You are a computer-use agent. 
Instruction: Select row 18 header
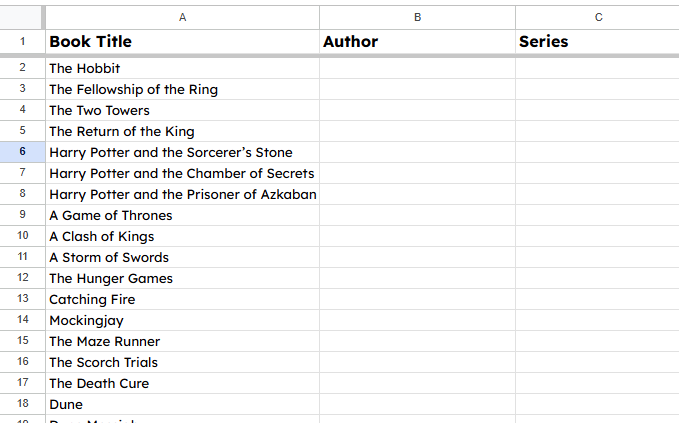22,404
